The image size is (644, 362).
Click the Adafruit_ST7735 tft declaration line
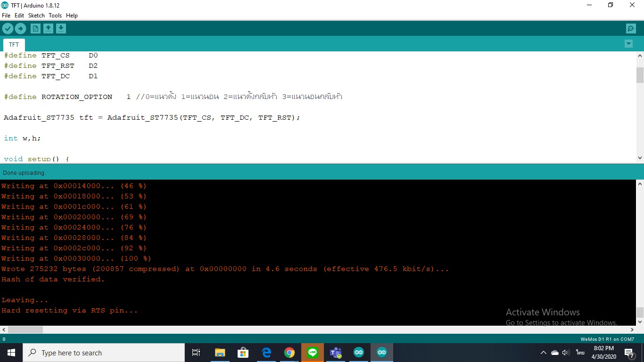pos(152,117)
